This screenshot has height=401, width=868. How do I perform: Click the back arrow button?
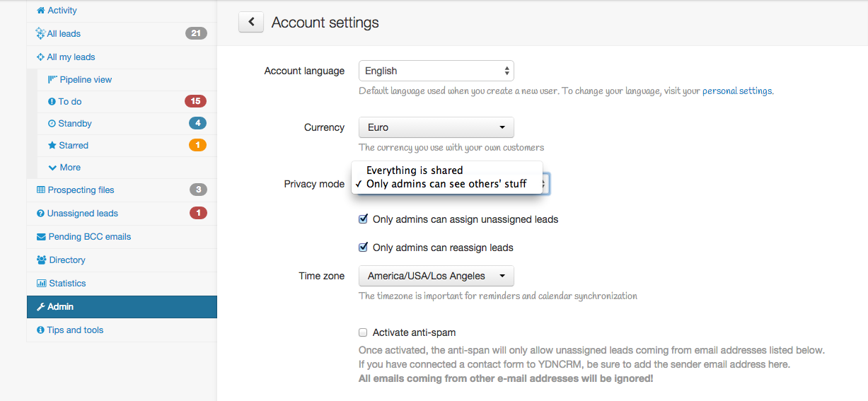click(x=251, y=23)
